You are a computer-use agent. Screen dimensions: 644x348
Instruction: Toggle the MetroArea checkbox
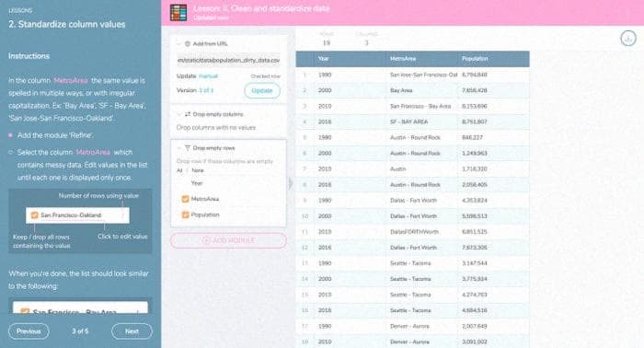[185, 199]
